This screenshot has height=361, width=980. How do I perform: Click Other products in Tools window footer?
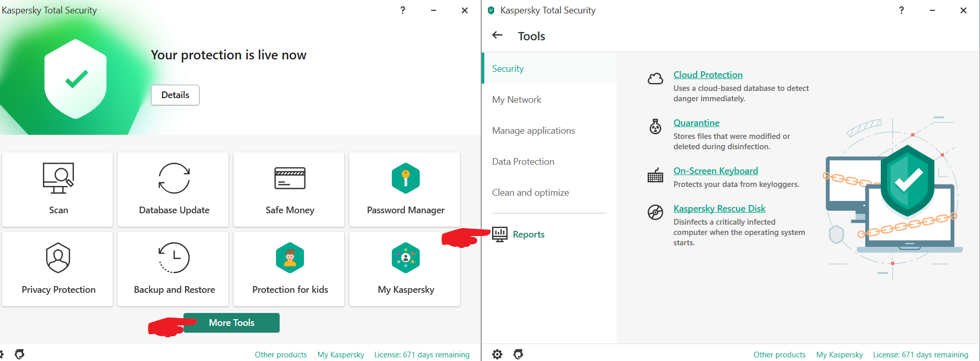tap(779, 355)
